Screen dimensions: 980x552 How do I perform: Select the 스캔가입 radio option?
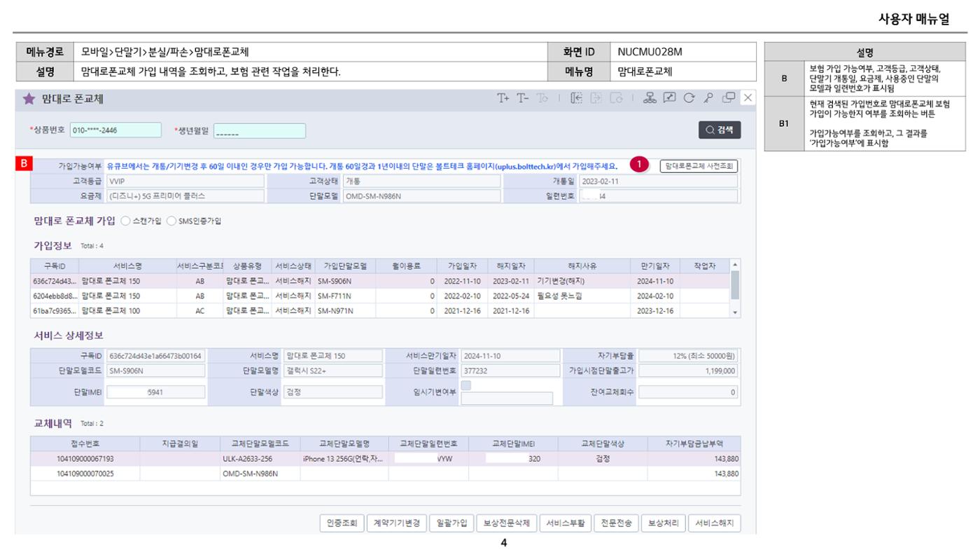pyautogui.click(x=126, y=221)
